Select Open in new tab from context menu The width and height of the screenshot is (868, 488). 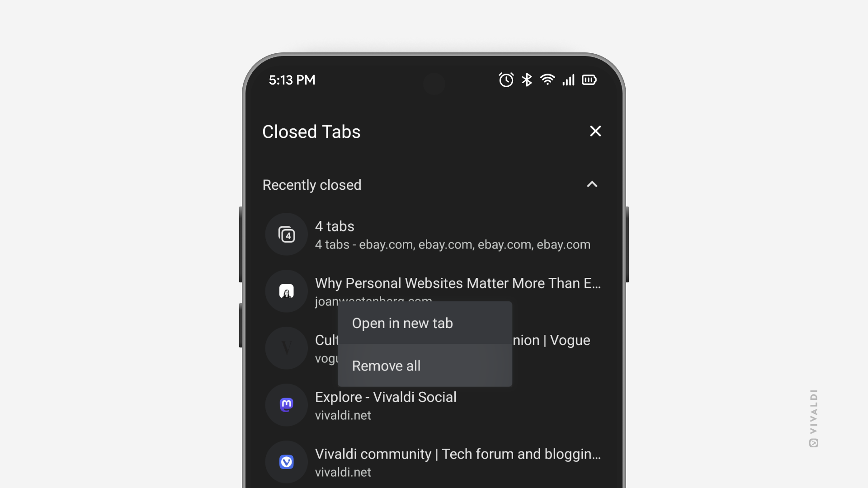(402, 323)
